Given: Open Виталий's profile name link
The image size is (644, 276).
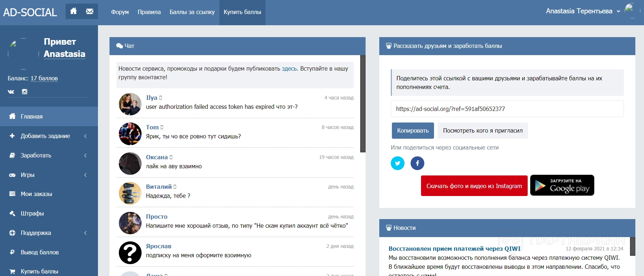Looking at the screenshot, I should click(159, 187).
